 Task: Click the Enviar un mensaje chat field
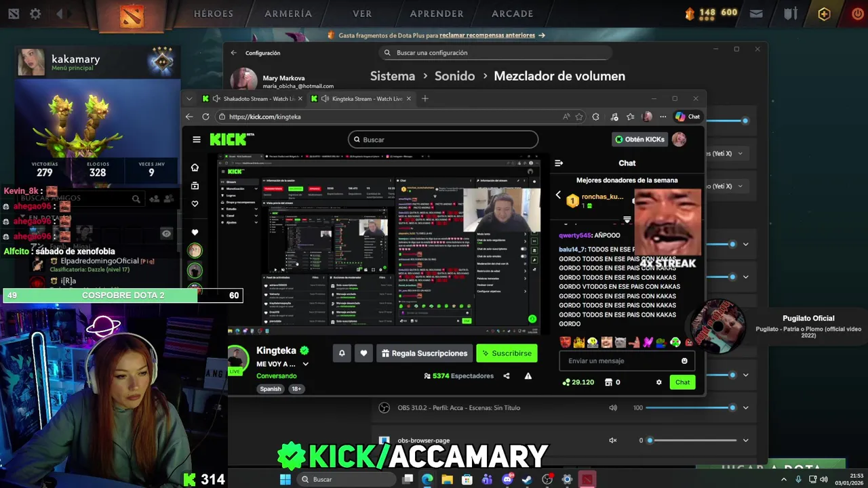(x=627, y=361)
